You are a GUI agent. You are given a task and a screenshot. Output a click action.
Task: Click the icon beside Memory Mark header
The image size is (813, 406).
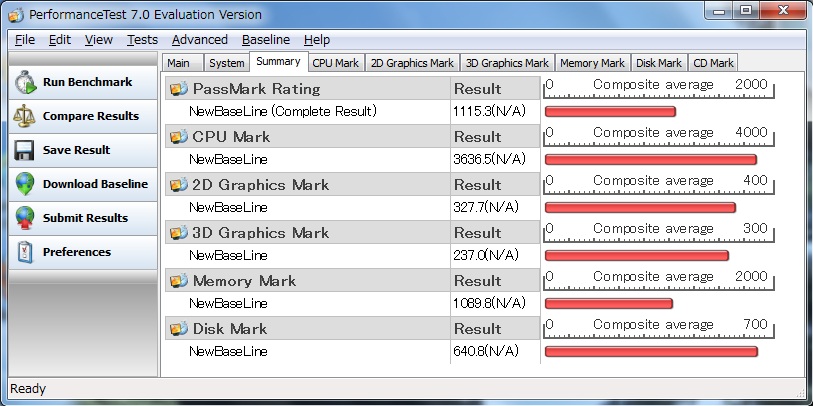(x=179, y=281)
